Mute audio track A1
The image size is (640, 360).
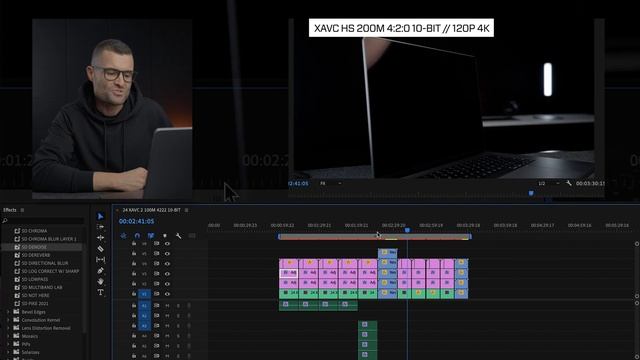click(167, 305)
